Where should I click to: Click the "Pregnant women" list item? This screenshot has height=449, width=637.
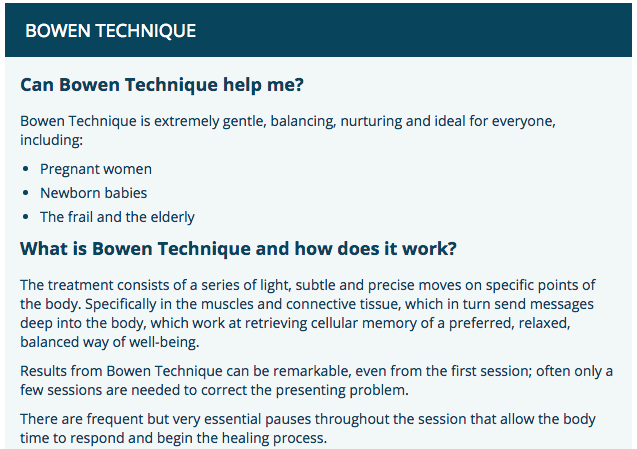pos(96,169)
